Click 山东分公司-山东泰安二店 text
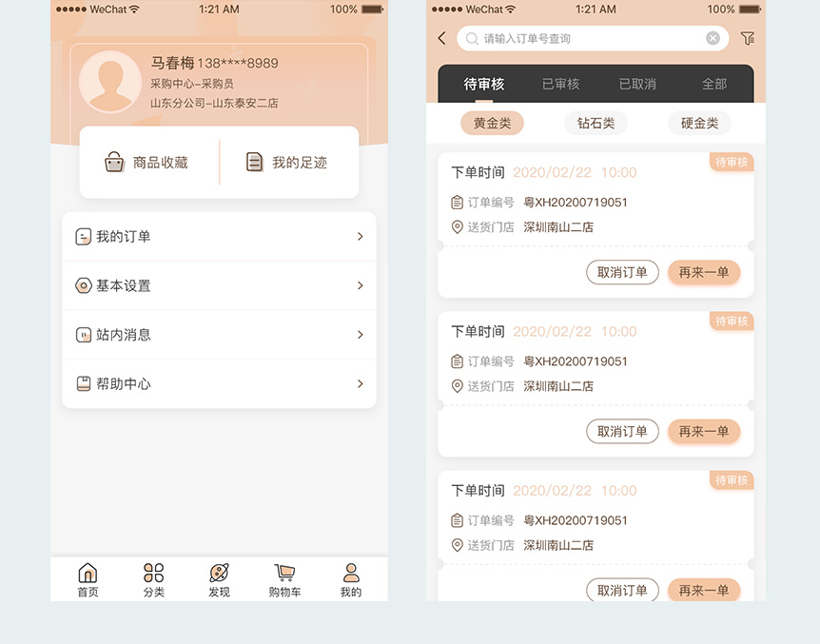The image size is (820, 644). point(214,103)
